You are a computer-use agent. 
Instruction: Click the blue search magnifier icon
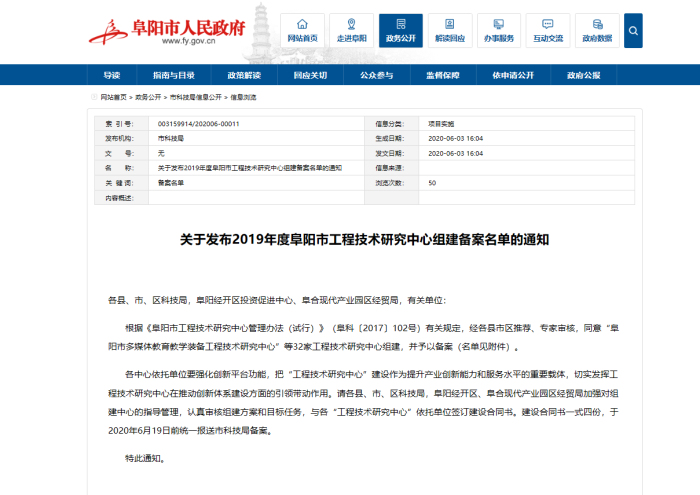pyautogui.click(x=634, y=31)
